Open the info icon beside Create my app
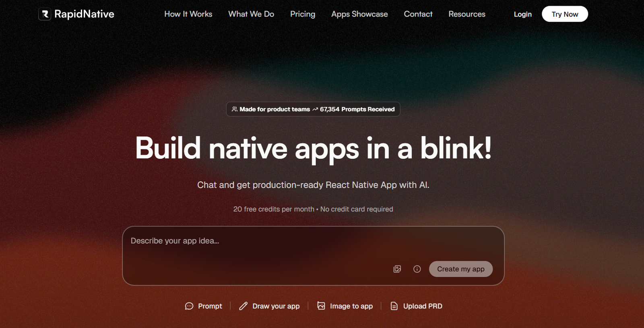 pos(417,269)
